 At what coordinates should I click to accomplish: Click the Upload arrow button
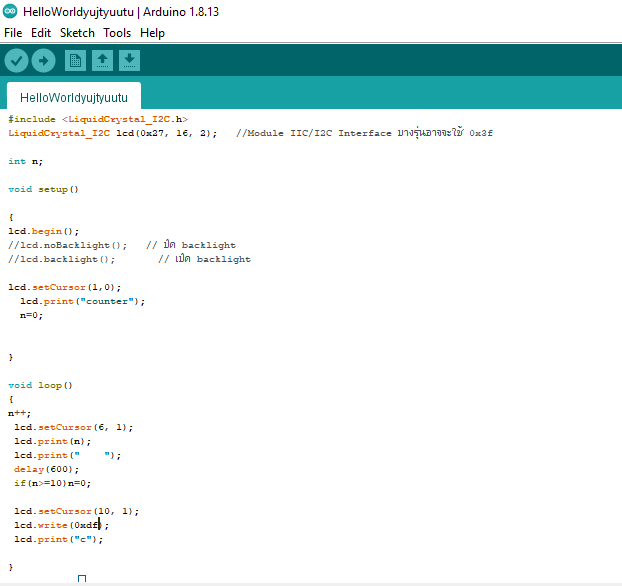click(x=43, y=61)
